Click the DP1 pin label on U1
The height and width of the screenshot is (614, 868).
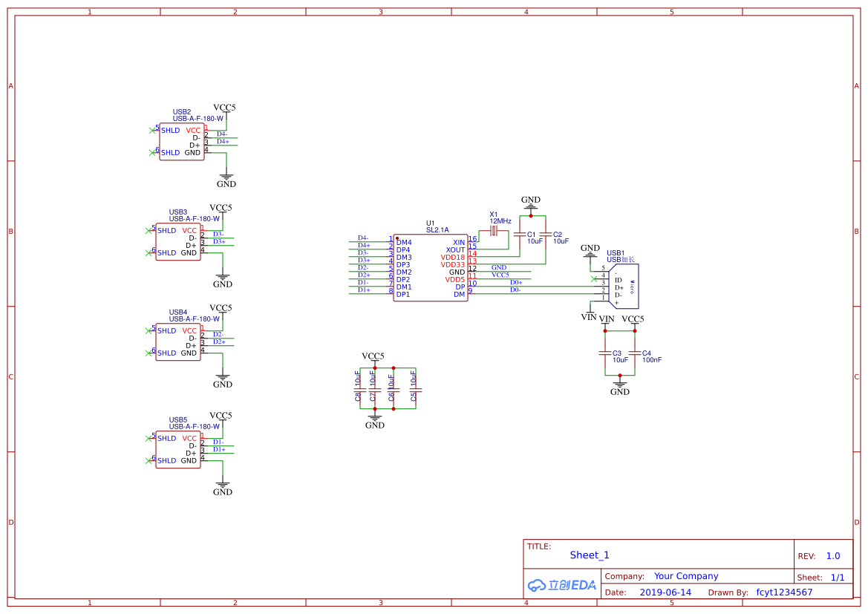pyautogui.click(x=403, y=295)
